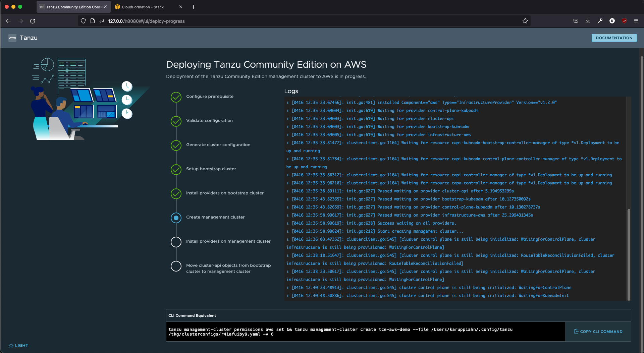Click the 'Validate configuration' step label
Image resolution: width=644 pixels, height=353 pixels.
209,121
